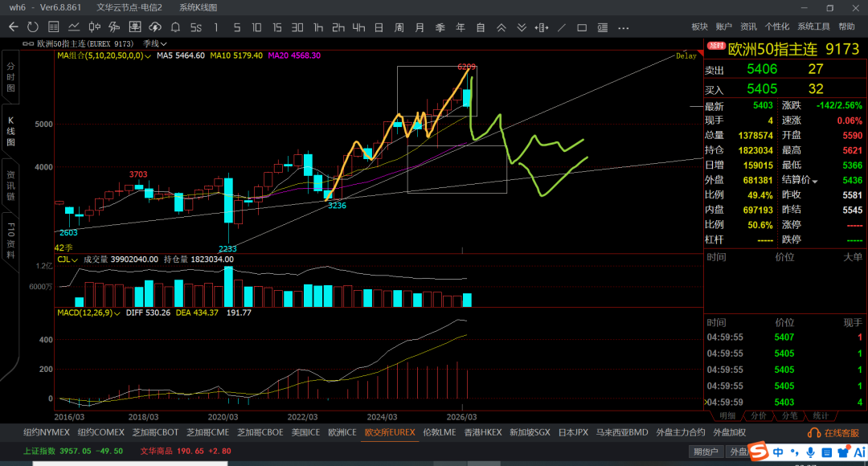Select the rectangle drawing tool

(x=582, y=27)
